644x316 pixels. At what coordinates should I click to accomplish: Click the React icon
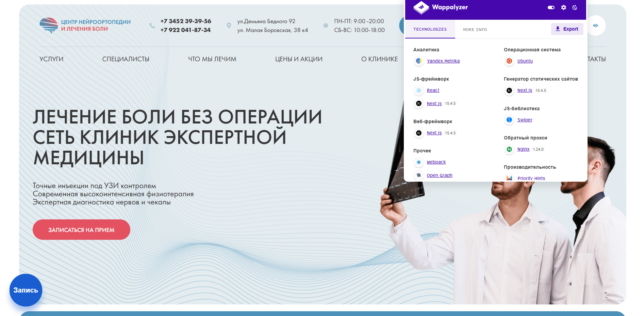419,90
